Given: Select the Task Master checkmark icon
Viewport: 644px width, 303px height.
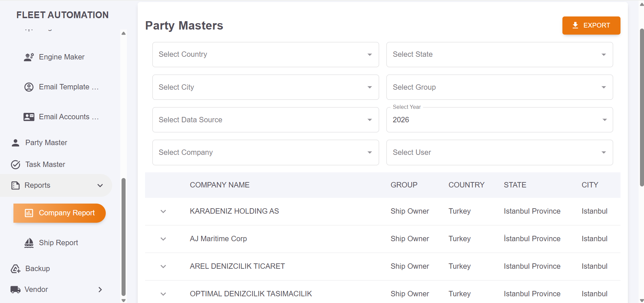Looking at the screenshot, I should pos(15,165).
